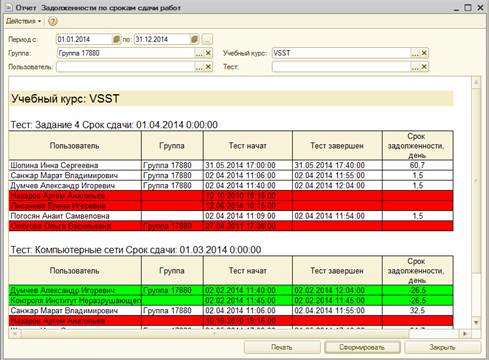This screenshot has width=489, height=360.
Task: Open calendar picker for end date 31.12.2014
Action: [x=195, y=39]
